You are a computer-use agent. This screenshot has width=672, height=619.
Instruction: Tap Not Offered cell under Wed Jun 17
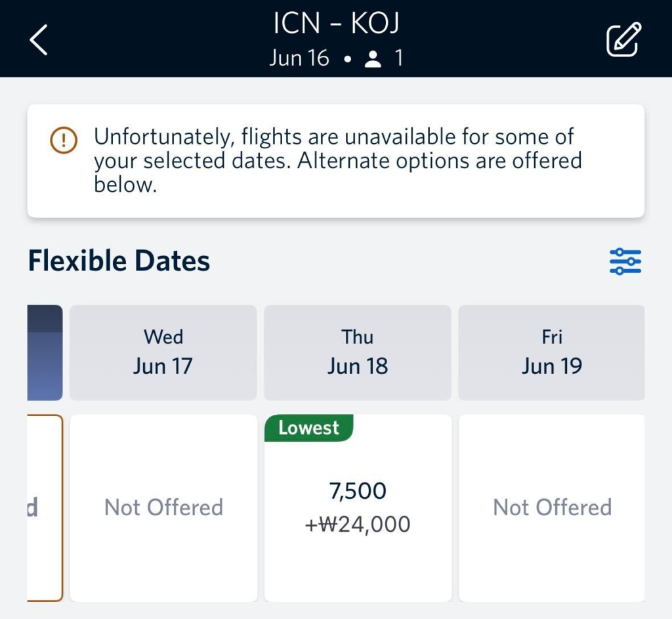(163, 507)
